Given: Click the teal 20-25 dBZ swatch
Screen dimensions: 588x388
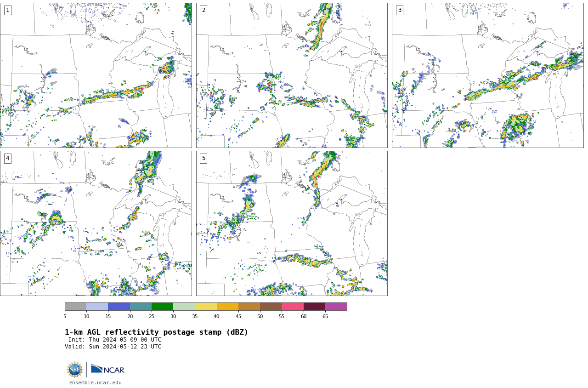Looking at the screenshot, I should click(141, 307).
